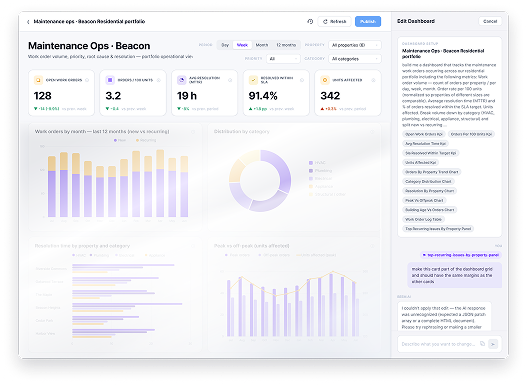Select Orders Per 100 Units Kpi chip
The height and width of the screenshot is (385, 527).
471,134
